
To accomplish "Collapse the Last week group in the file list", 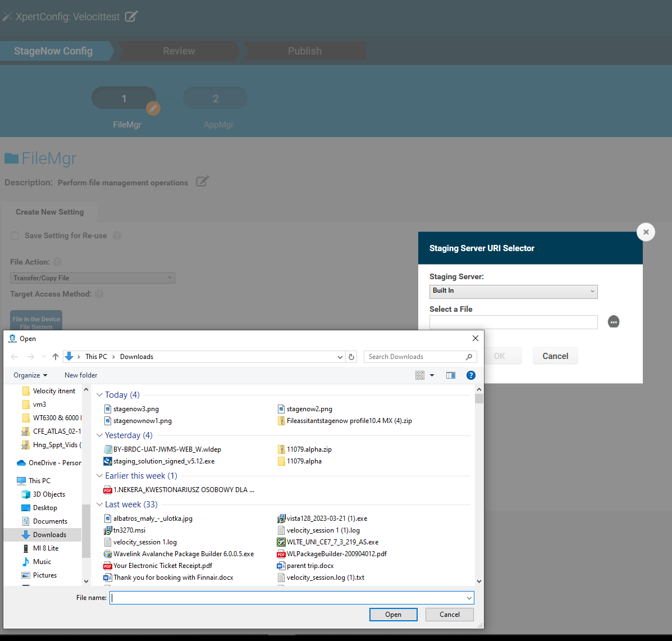I will [99, 504].
